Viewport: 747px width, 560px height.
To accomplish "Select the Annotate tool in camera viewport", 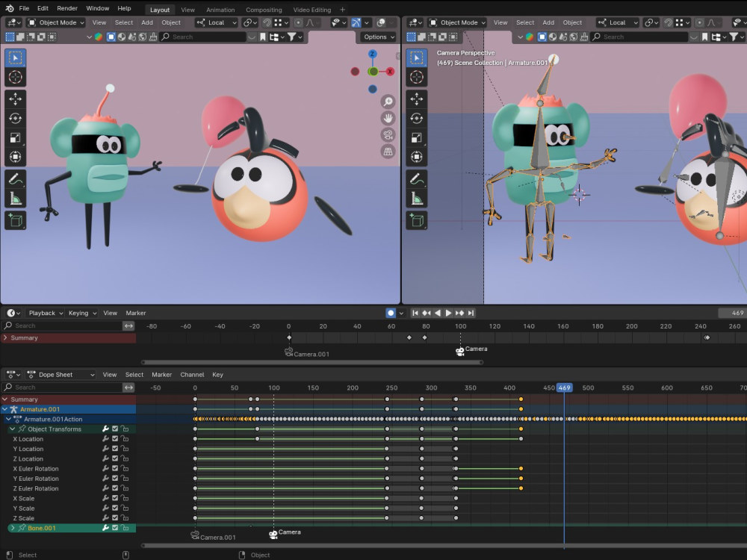I will click(x=417, y=179).
